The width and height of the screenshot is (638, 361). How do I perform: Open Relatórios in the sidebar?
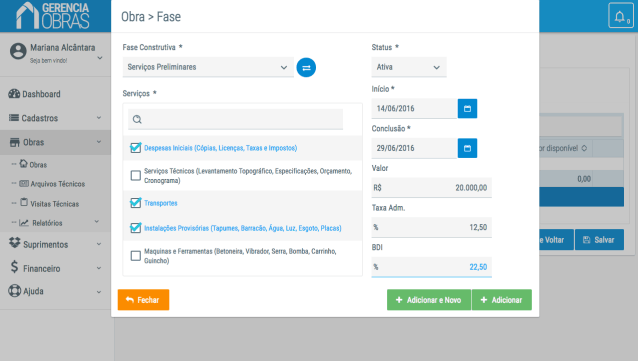[x=47, y=223]
